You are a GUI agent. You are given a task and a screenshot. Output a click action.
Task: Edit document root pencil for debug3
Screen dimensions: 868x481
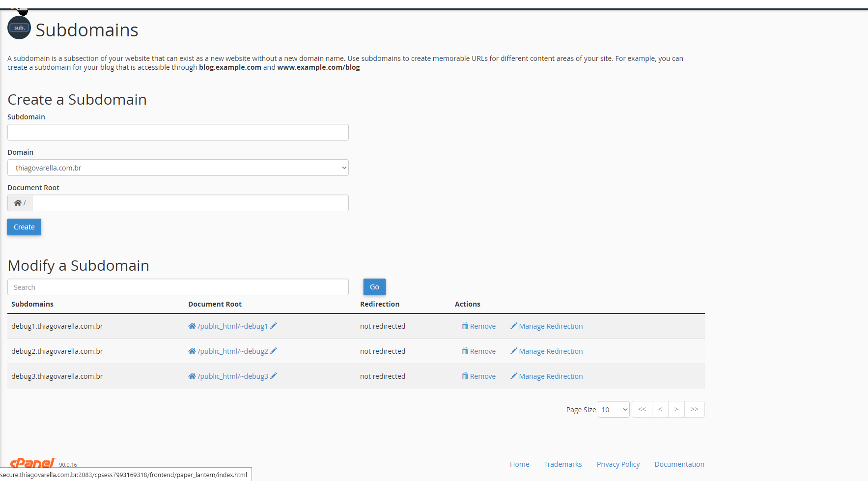click(274, 376)
